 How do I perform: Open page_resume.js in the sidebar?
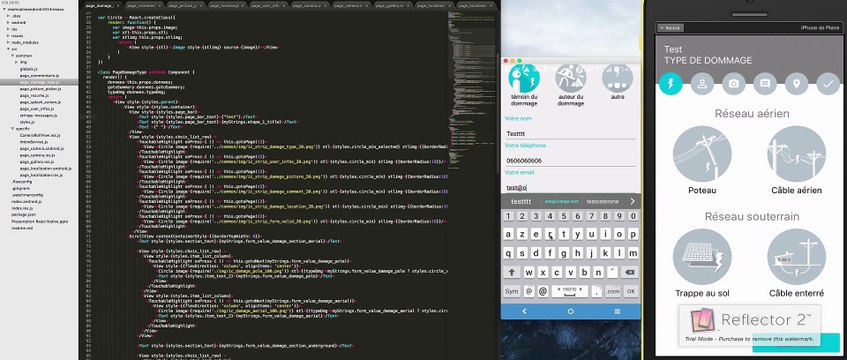33,95
